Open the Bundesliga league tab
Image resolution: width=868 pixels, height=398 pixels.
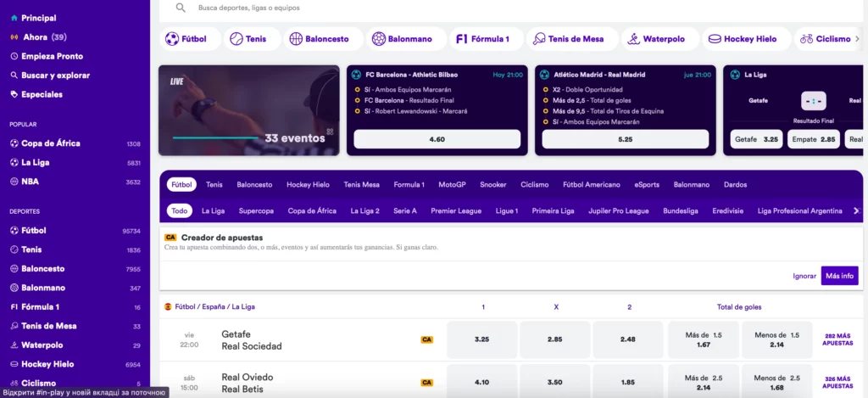coord(681,210)
